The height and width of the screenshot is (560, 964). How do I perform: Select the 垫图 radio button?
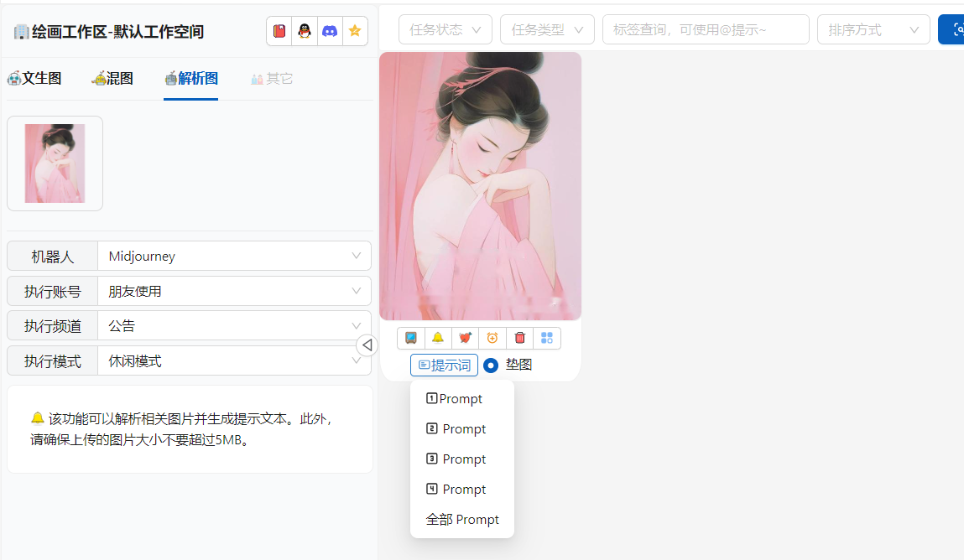491,366
